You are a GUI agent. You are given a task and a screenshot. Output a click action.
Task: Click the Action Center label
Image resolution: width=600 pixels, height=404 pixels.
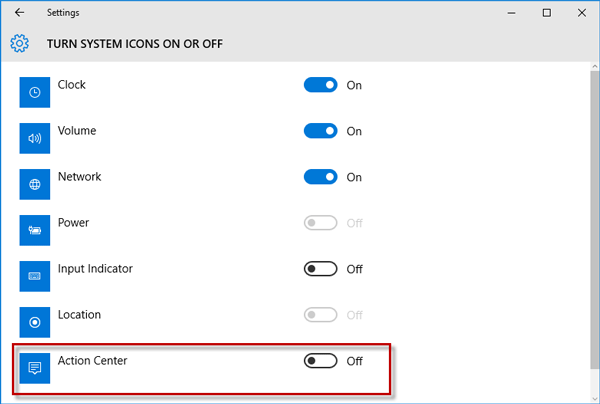[x=93, y=360]
